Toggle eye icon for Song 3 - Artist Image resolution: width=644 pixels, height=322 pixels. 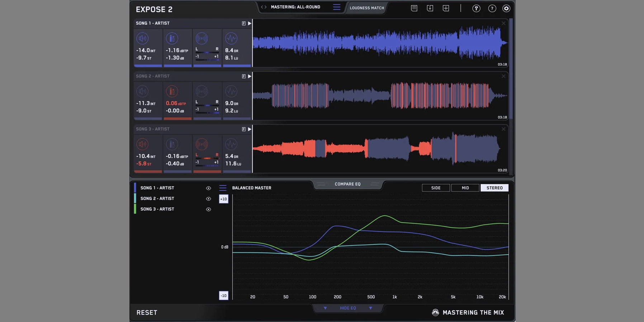pos(208,209)
